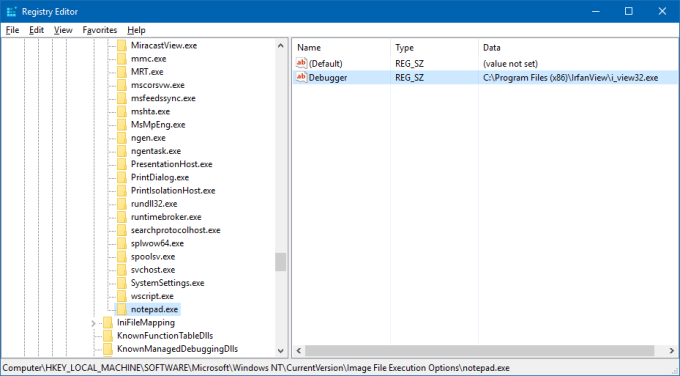The height and width of the screenshot is (376, 680).
Task: Click the tree pane scroll down arrow
Action: [x=281, y=350]
